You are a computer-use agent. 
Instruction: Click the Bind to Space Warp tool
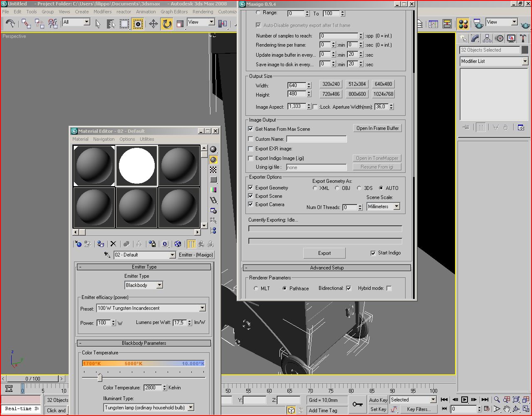(53, 23)
